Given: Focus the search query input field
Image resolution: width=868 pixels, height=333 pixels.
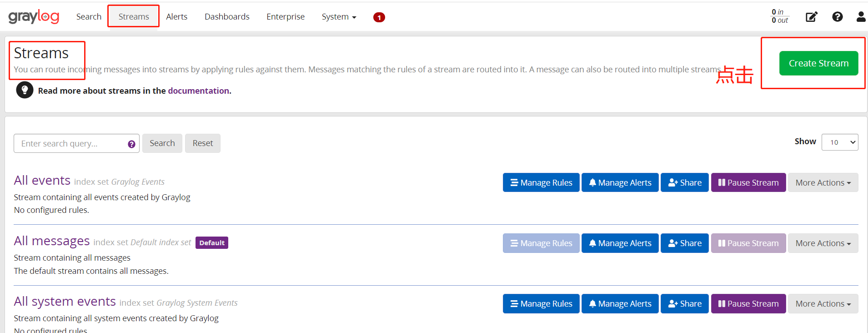Looking at the screenshot, I should pos(76,143).
